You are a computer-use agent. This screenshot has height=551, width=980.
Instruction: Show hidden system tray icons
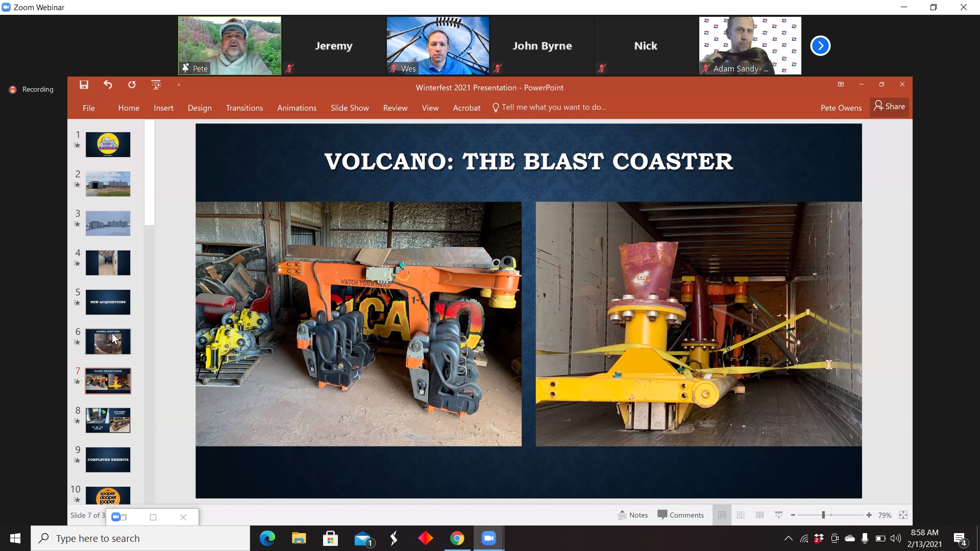pos(788,538)
